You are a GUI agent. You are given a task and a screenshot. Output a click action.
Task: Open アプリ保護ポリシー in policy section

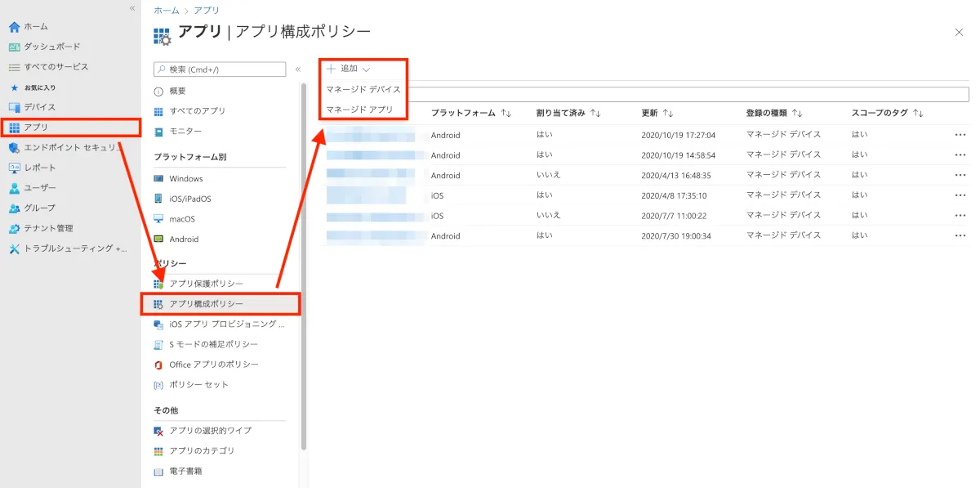click(x=206, y=284)
